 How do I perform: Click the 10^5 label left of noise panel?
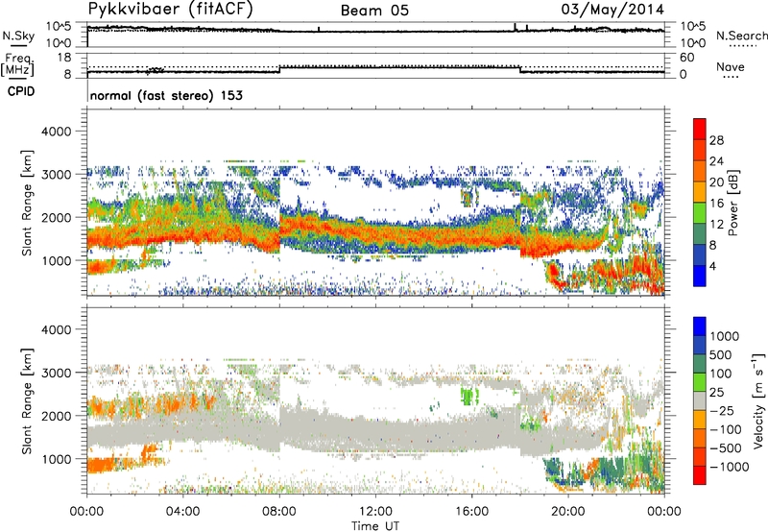click(x=59, y=26)
